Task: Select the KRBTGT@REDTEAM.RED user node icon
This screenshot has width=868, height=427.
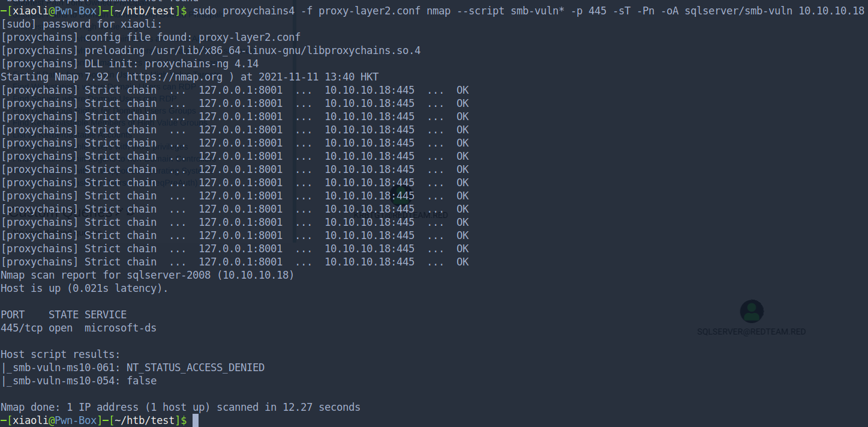Action: coord(401,195)
